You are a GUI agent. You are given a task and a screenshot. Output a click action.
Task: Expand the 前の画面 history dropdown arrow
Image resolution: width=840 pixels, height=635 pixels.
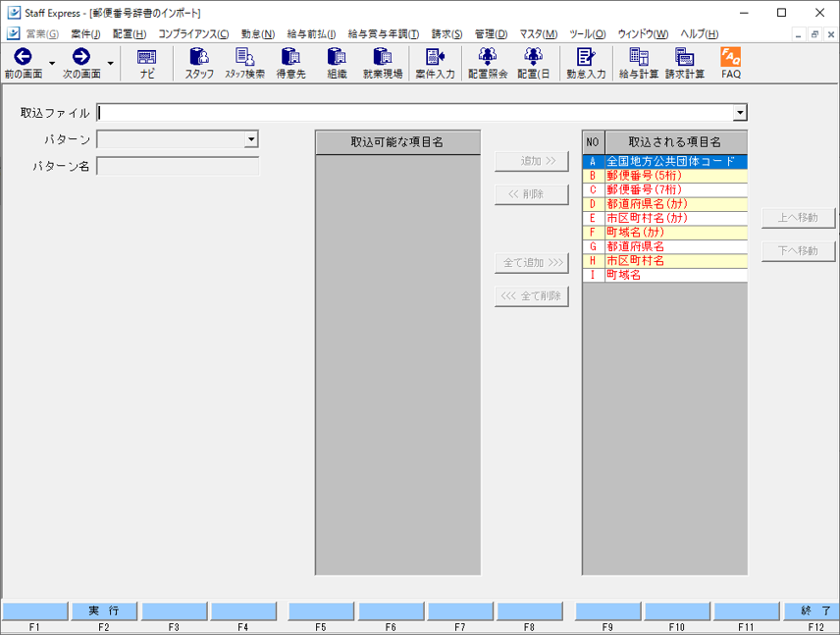pos(52,63)
